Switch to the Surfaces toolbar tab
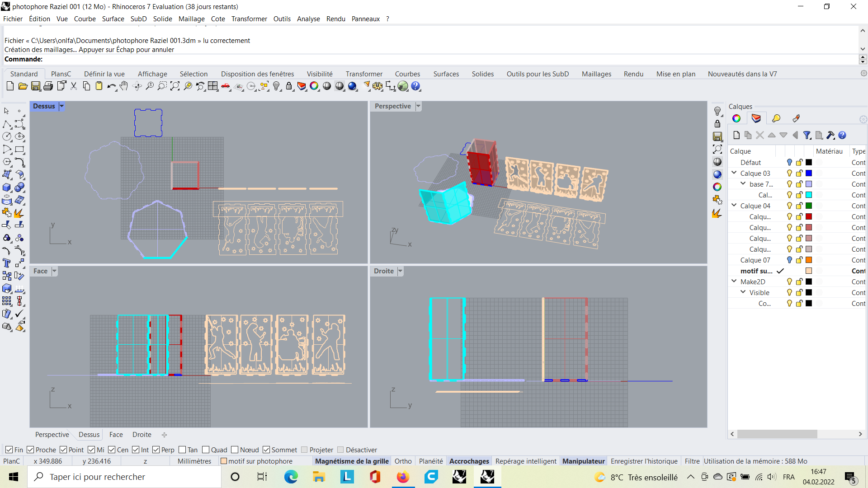 446,74
